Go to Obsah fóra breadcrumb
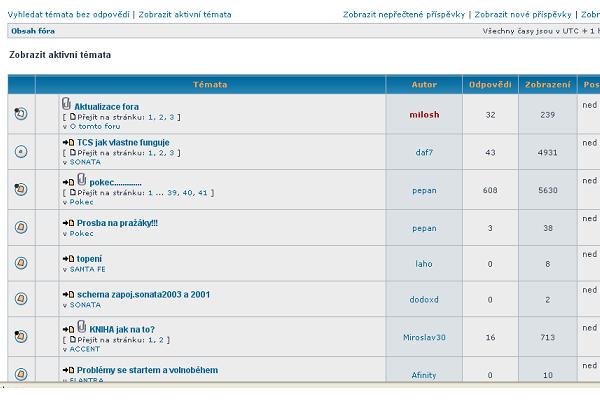 point(33,31)
